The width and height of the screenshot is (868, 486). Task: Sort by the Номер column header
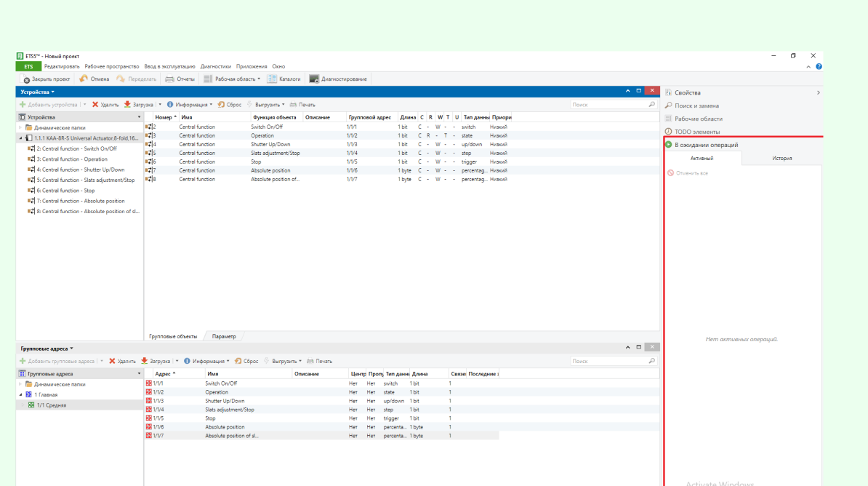tap(166, 117)
